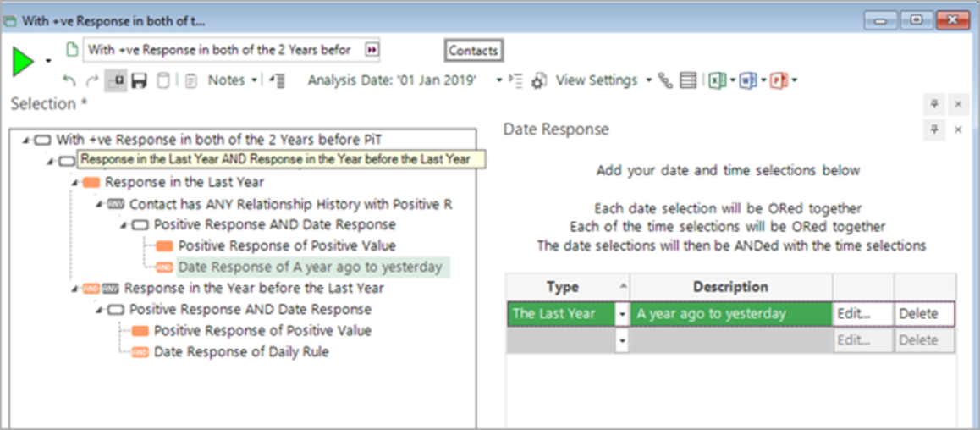Click the selection title text field
This screenshot has width=980, height=430.
pyautogui.click(x=220, y=50)
